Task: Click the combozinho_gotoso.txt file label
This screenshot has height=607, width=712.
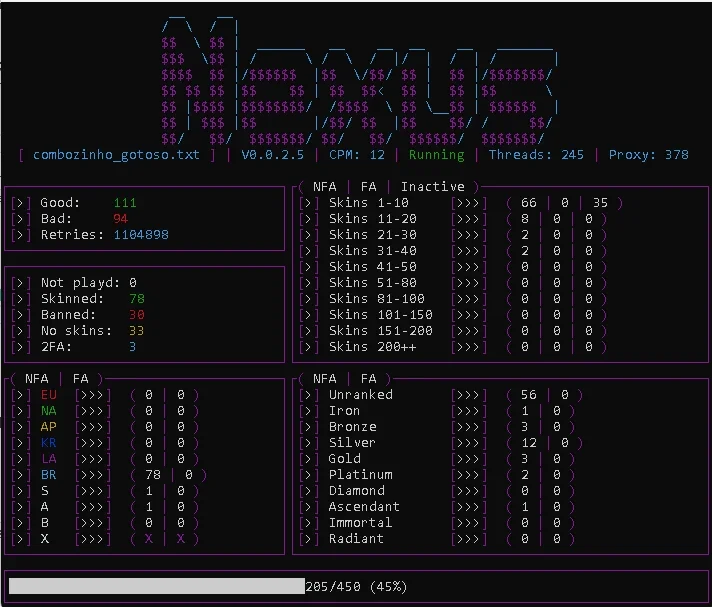Action: click(116, 155)
